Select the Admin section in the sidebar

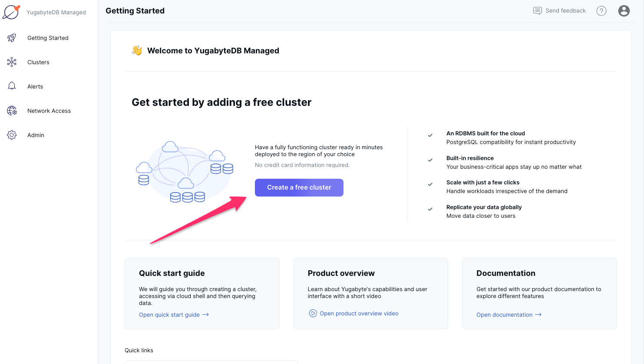point(36,135)
